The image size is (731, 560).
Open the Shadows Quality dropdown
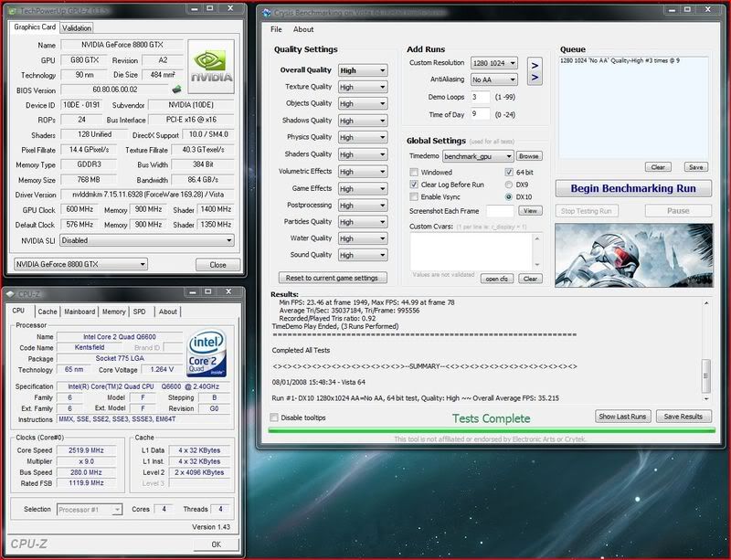(x=363, y=121)
